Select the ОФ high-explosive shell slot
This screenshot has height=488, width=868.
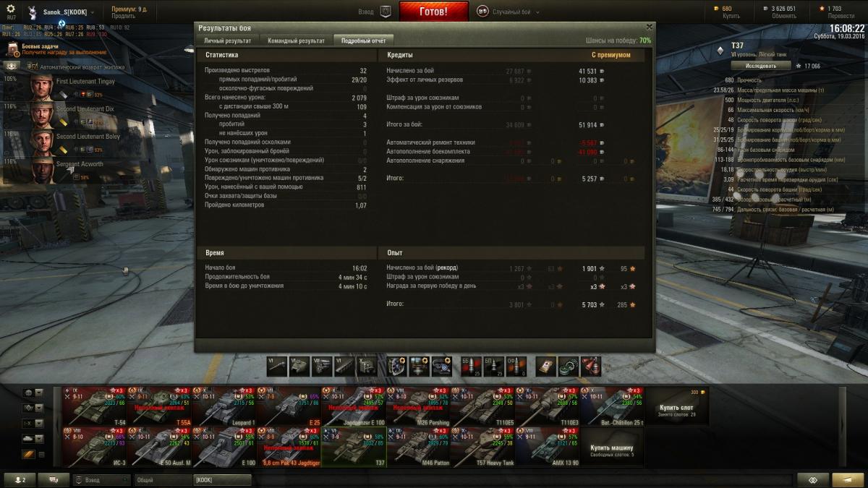516,367
